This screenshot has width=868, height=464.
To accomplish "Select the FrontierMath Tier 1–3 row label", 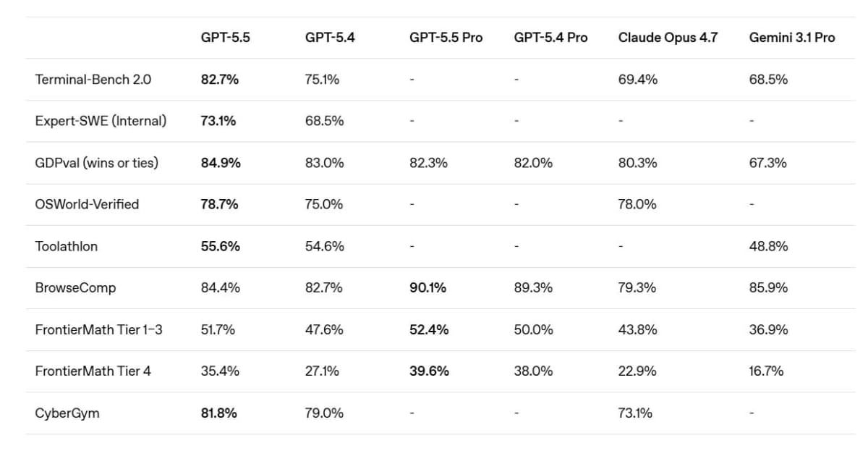I will point(98,329).
